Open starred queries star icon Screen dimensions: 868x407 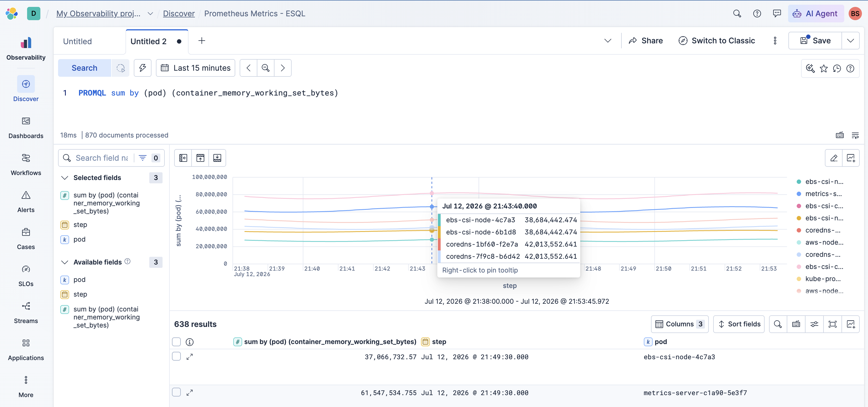click(823, 69)
